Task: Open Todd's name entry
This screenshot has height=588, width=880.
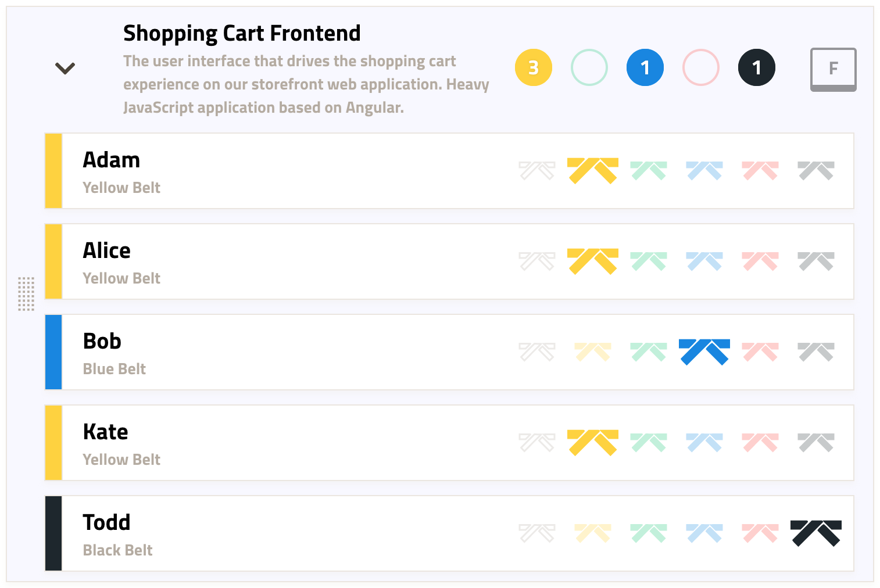Action: (106, 522)
